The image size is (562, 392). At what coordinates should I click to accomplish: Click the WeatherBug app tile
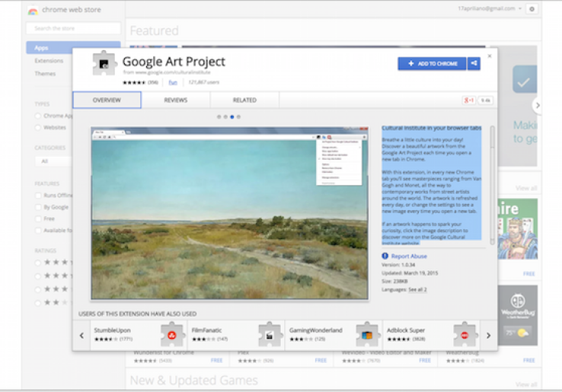pyautogui.click(x=518, y=315)
